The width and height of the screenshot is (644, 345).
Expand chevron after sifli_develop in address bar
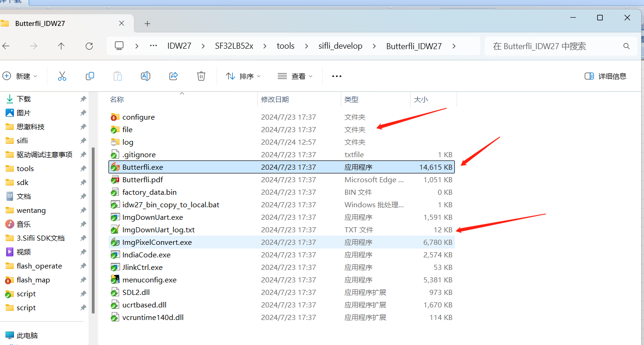pyautogui.click(x=374, y=46)
